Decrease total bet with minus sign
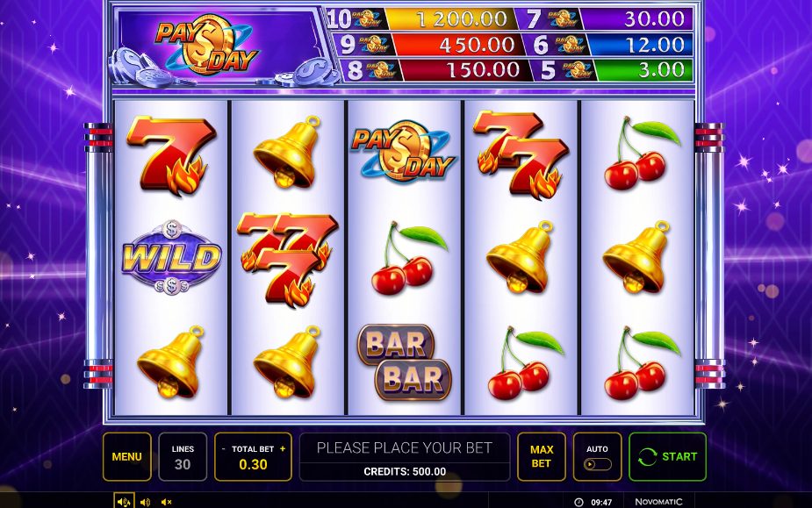The width and height of the screenshot is (812, 508). pos(223,449)
